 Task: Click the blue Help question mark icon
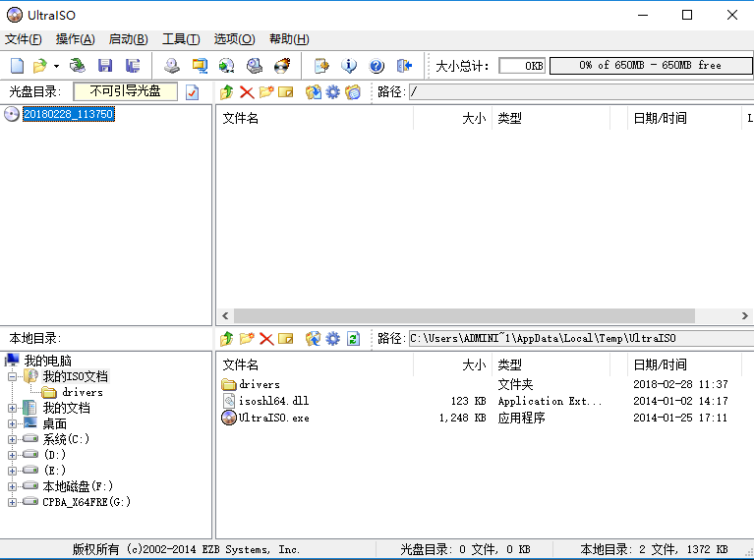point(377,66)
